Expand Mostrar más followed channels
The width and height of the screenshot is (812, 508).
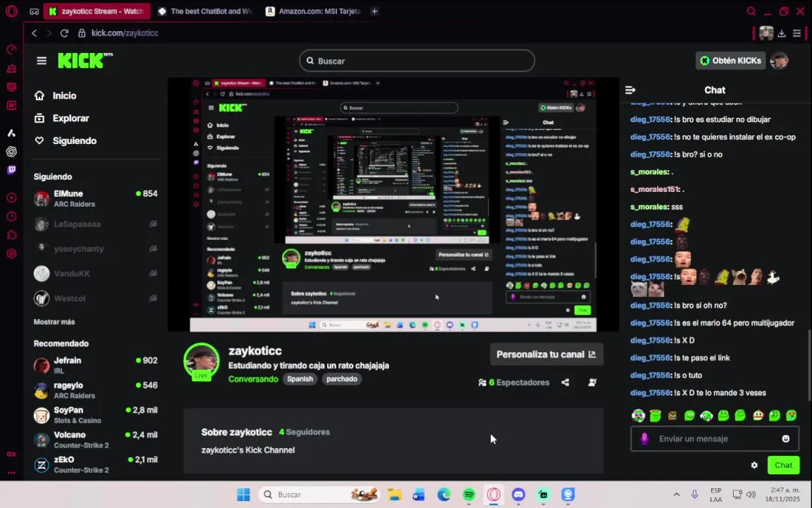pos(54,322)
